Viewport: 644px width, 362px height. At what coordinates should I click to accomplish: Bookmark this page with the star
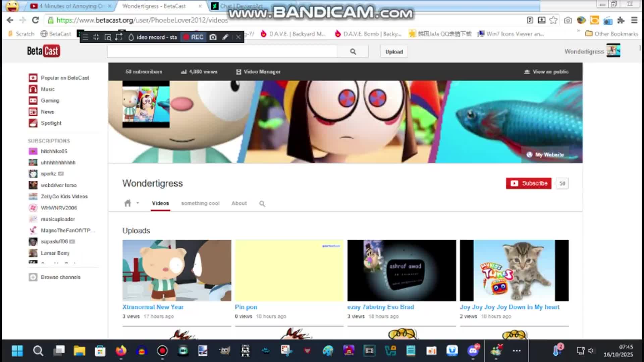pos(553,20)
